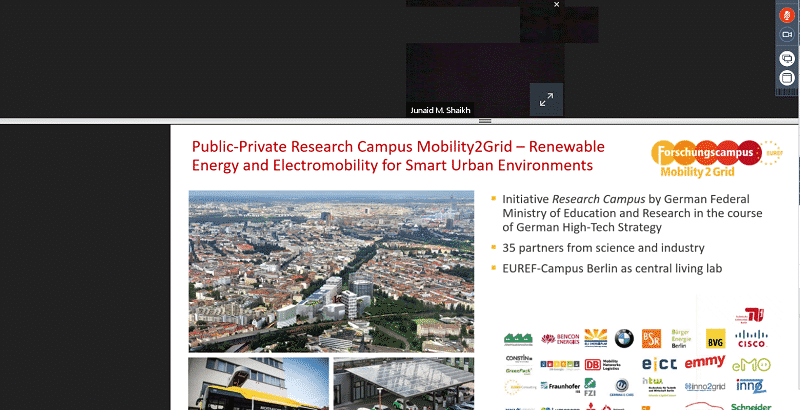Unmute the red microphone button

(x=786, y=14)
